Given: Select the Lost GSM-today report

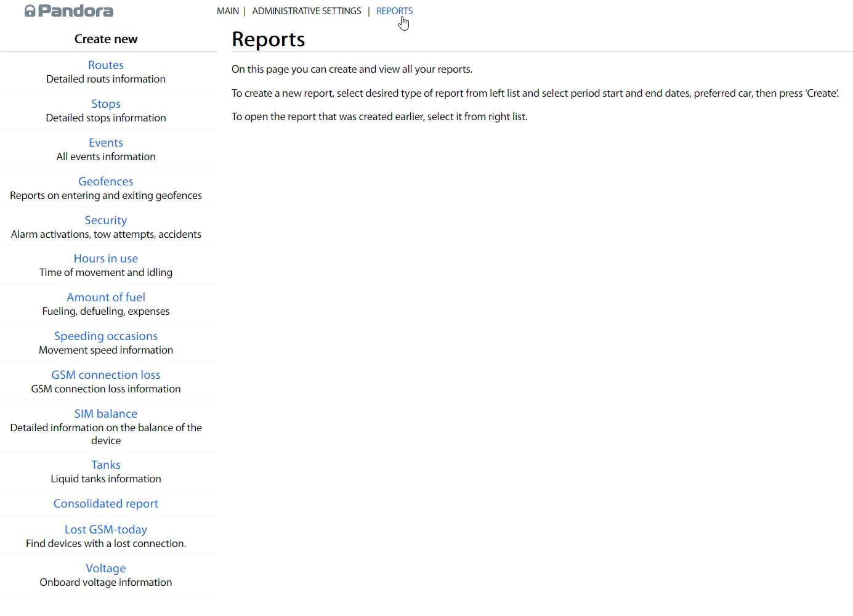Looking at the screenshot, I should tap(106, 529).
